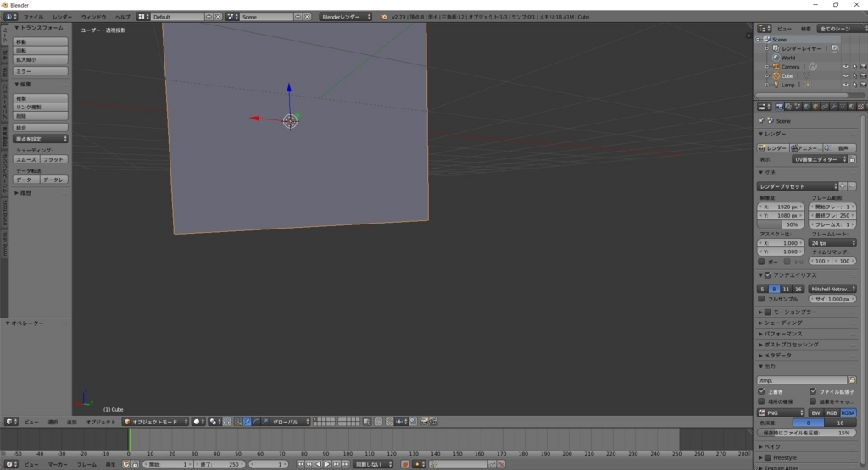Open the modifiers wrench tab
The height and width of the screenshot is (470, 868).
834,107
